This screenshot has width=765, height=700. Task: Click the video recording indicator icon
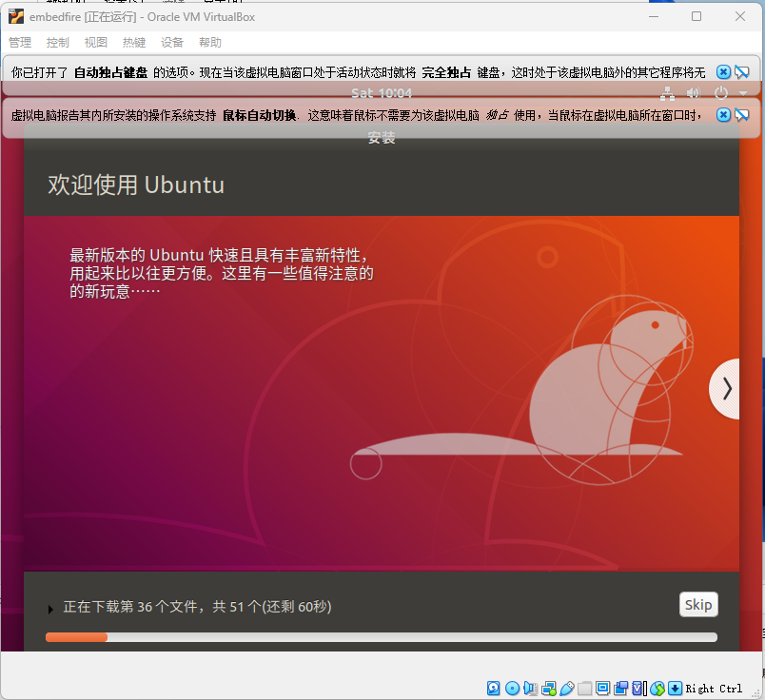tap(621, 689)
